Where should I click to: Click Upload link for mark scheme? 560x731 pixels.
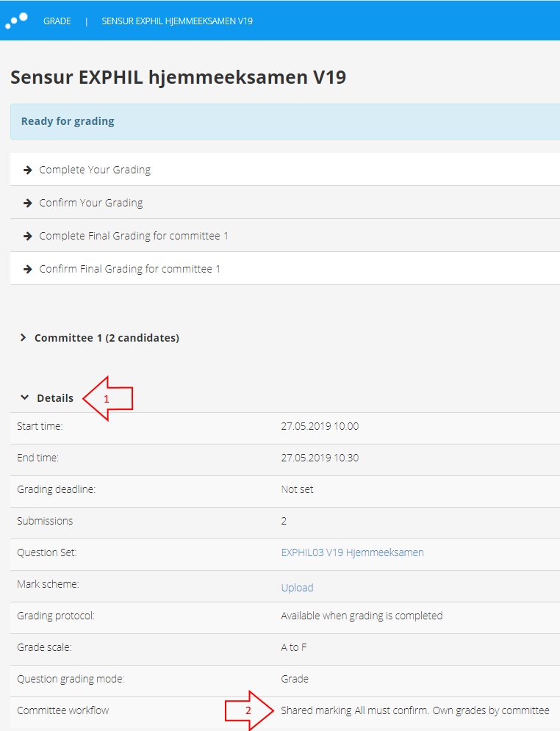(x=297, y=588)
